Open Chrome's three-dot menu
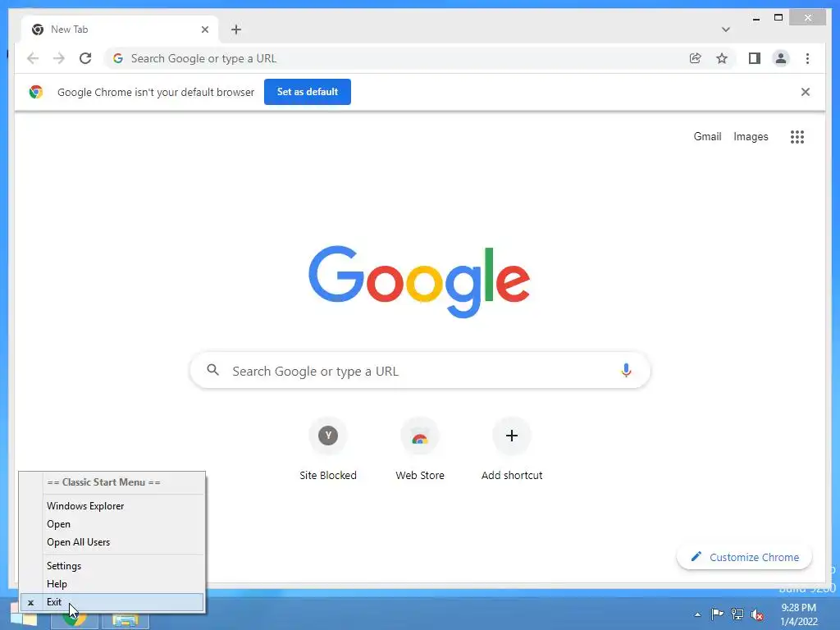 [x=807, y=58]
